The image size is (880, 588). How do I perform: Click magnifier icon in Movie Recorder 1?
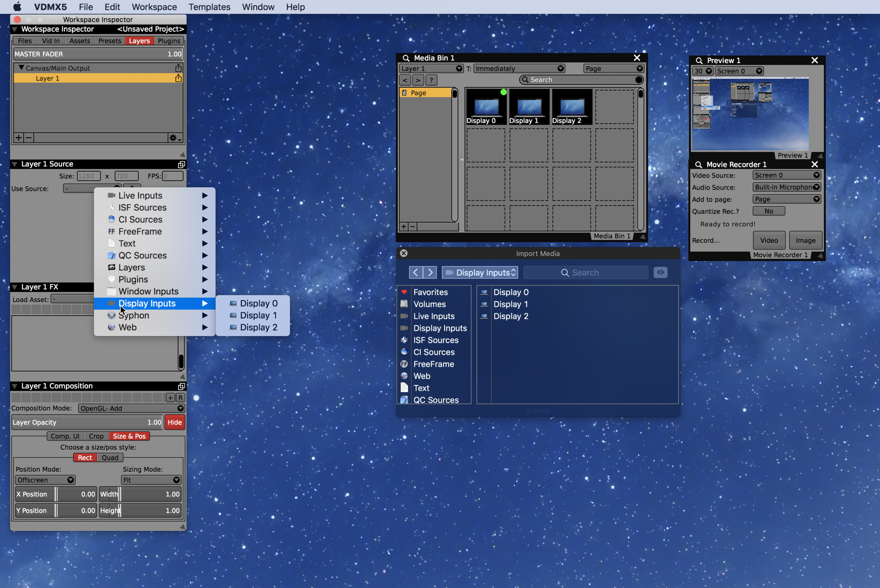[x=698, y=165]
